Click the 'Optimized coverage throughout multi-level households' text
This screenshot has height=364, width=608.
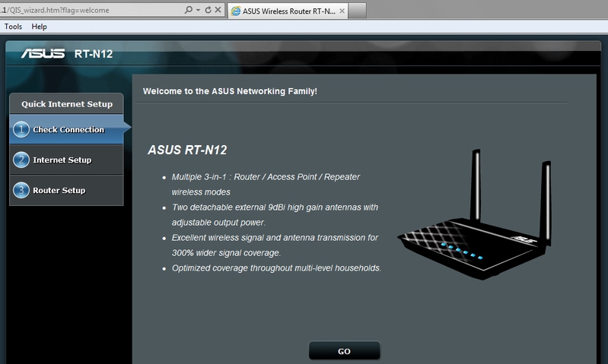point(276,268)
